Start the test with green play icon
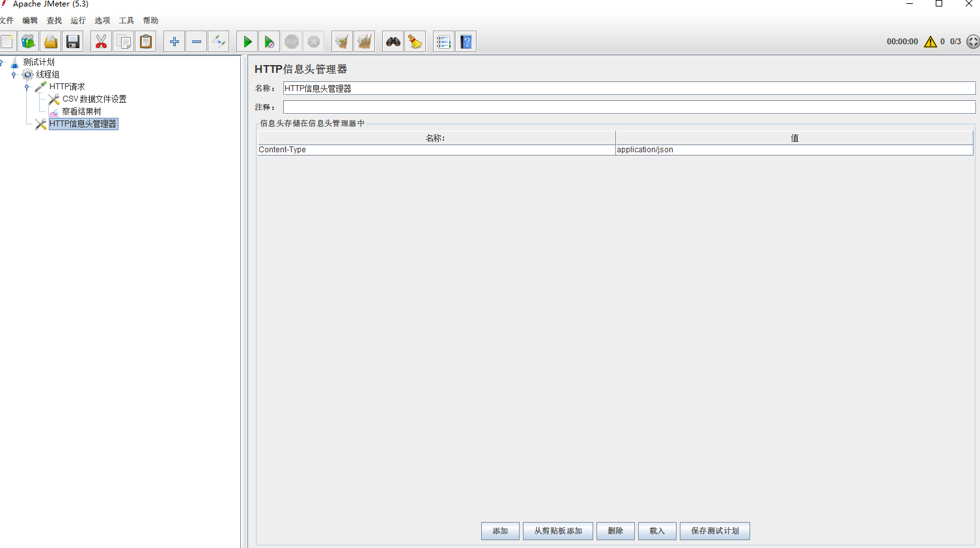Image resolution: width=980 pixels, height=548 pixels. (247, 42)
